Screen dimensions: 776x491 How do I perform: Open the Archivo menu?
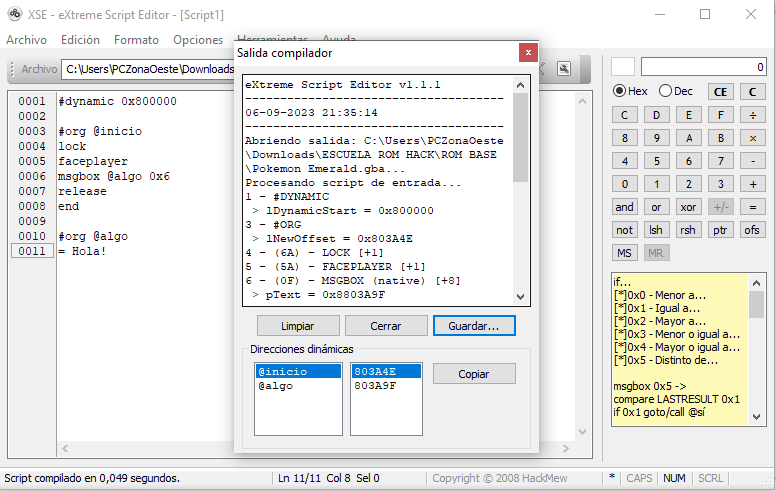pyautogui.click(x=27, y=40)
